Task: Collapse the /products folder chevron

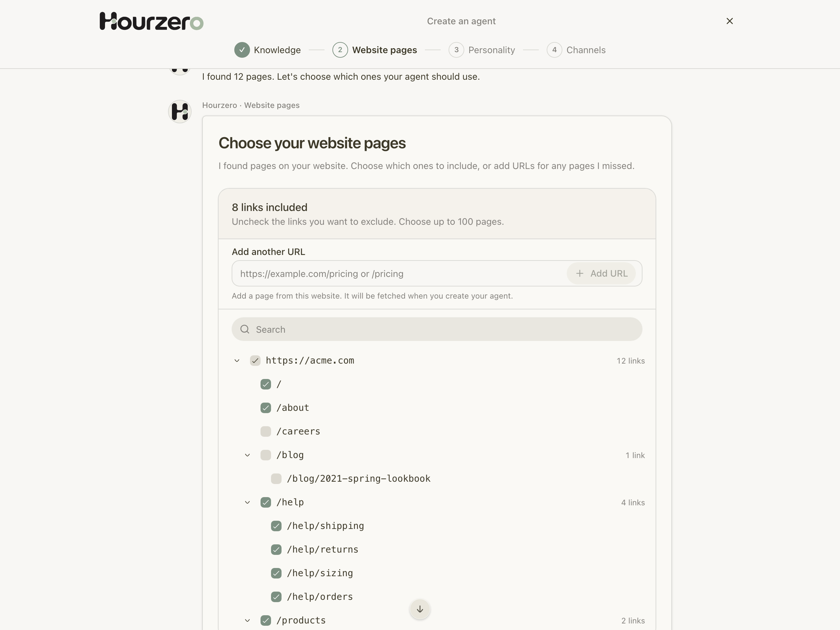Action: point(248,620)
